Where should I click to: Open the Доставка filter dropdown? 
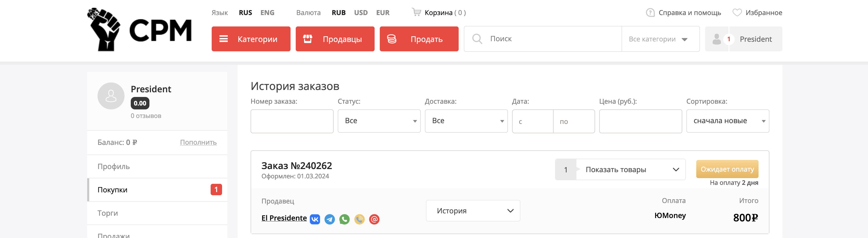pyautogui.click(x=466, y=121)
